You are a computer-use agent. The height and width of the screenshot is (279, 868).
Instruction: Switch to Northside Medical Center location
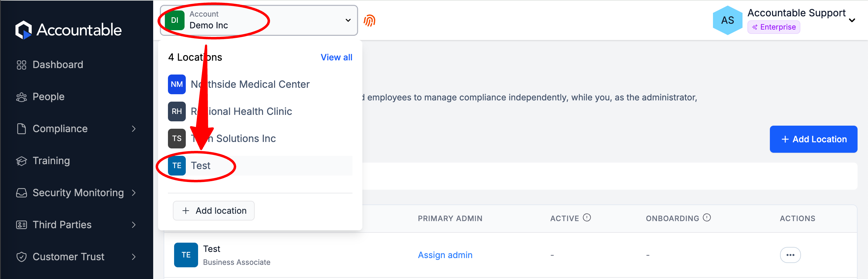tap(260, 84)
